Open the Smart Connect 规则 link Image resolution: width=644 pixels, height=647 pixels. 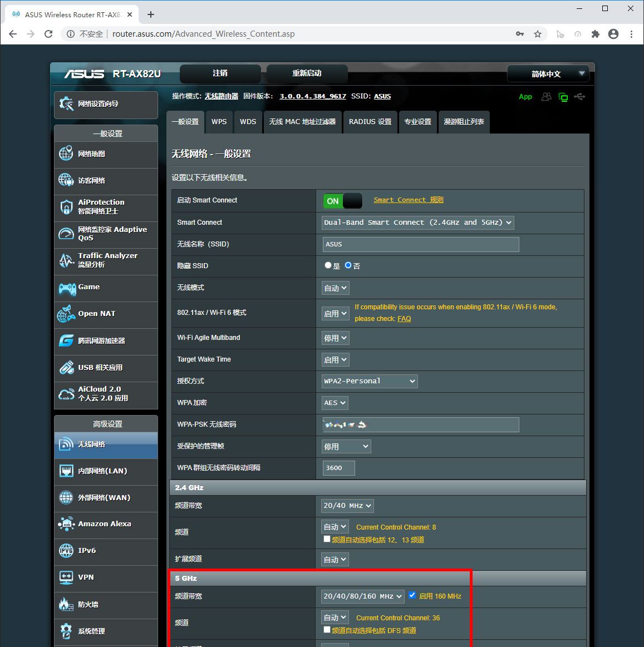point(408,200)
